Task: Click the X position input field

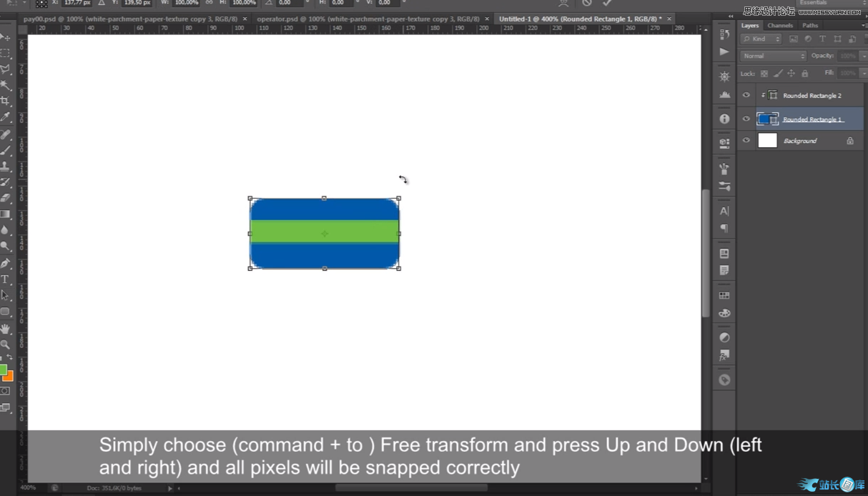Action: [77, 3]
